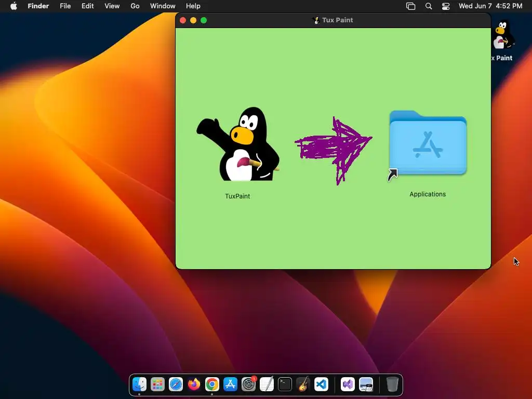Open the Help menu
This screenshot has height=399, width=532.
point(193,6)
